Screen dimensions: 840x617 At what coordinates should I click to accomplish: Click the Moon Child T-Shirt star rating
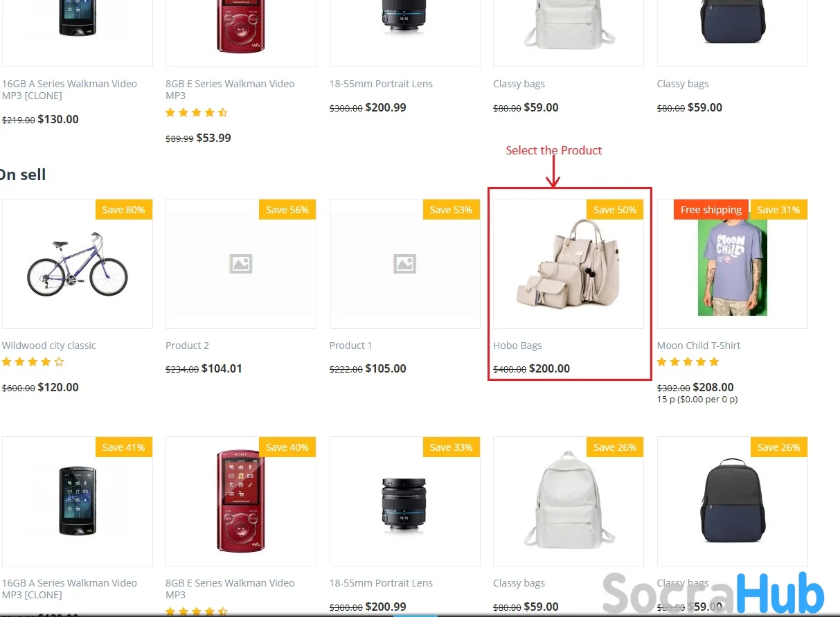tap(688, 361)
